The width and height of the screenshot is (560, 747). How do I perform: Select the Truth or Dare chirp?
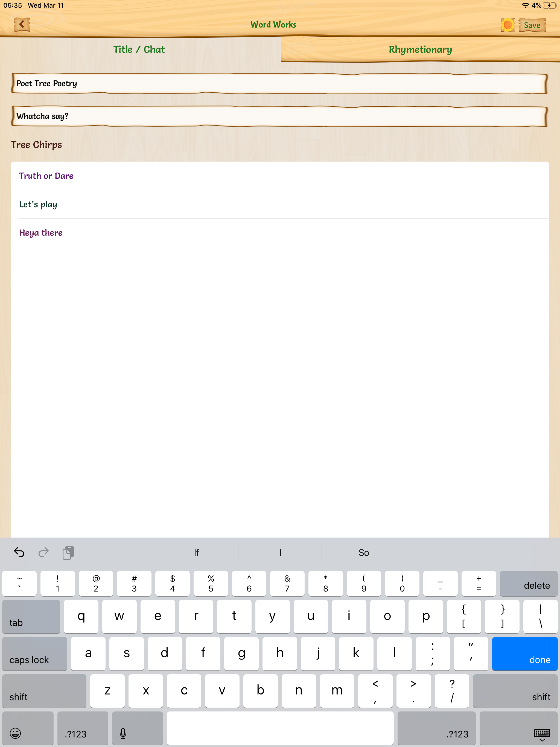pyautogui.click(x=280, y=176)
